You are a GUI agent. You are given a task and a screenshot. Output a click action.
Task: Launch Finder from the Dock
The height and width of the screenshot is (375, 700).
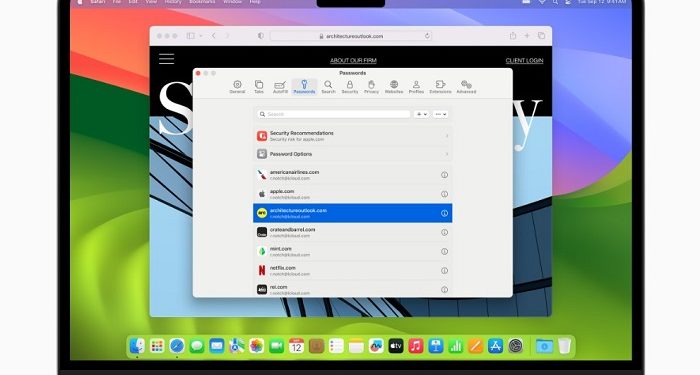point(137,346)
